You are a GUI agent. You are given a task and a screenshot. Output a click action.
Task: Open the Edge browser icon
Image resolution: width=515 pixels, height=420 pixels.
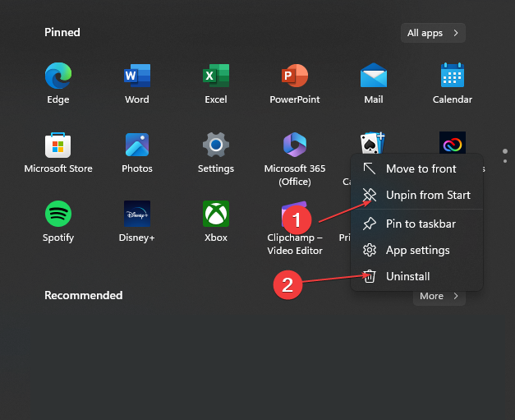coord(58,76)
